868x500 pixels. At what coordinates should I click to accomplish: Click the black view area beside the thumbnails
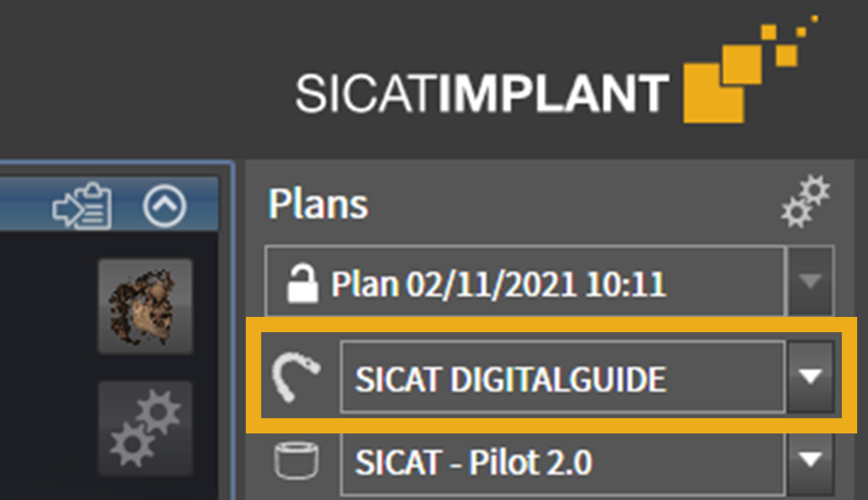click(43, 362)
